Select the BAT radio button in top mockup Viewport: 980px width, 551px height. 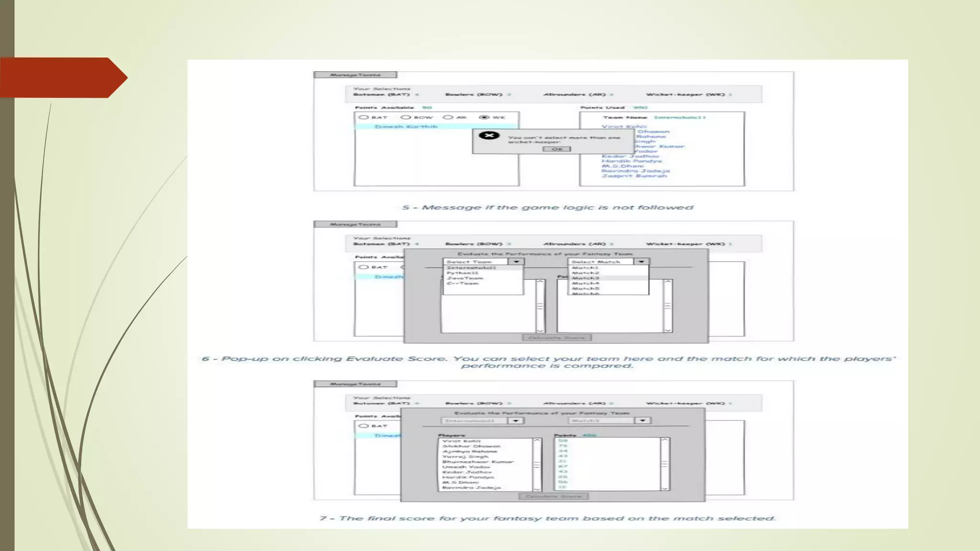(x=364, y=117)
